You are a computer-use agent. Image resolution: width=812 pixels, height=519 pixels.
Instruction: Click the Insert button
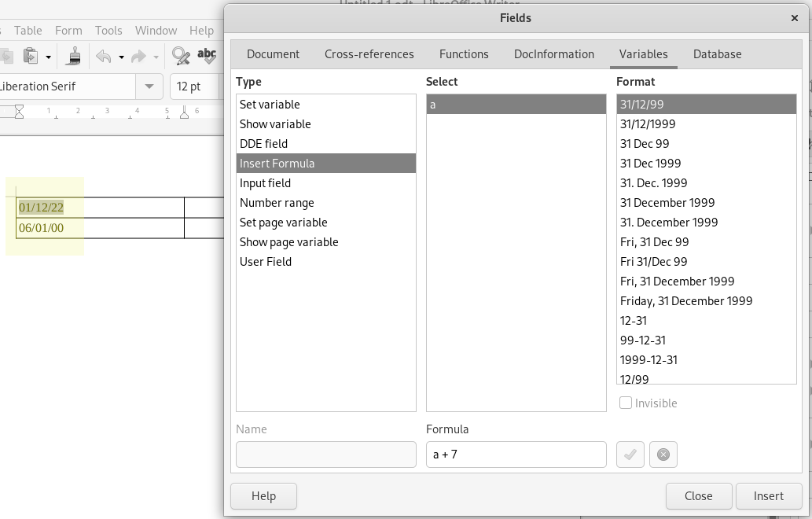(768, 495)
